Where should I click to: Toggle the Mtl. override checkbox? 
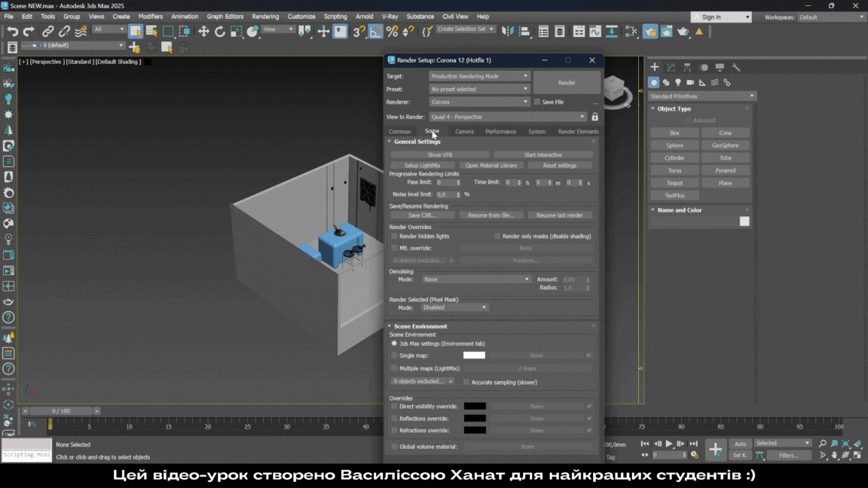tap(395, 248)
